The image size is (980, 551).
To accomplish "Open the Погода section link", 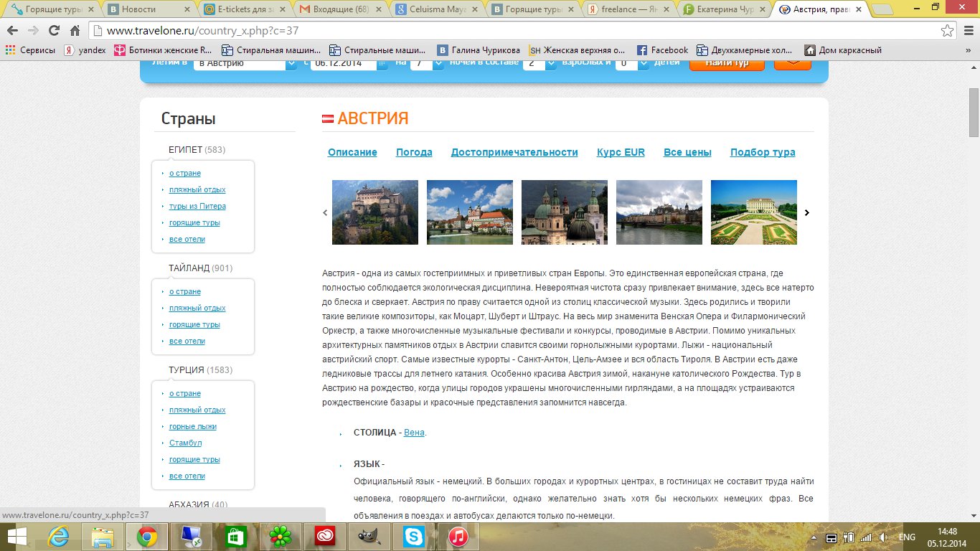I will pyautogui.click(x=414, y=152).
